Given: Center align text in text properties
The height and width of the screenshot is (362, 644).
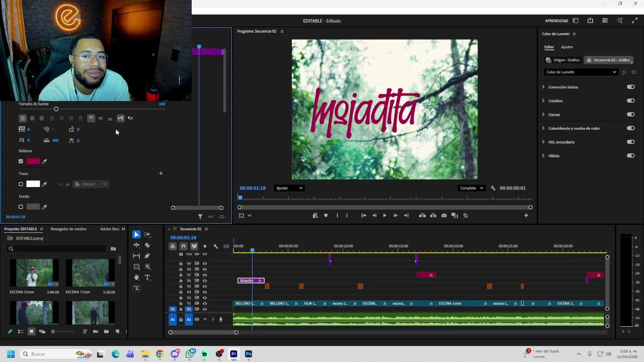Looking at the screenshot, I should [x=32, y=118].
